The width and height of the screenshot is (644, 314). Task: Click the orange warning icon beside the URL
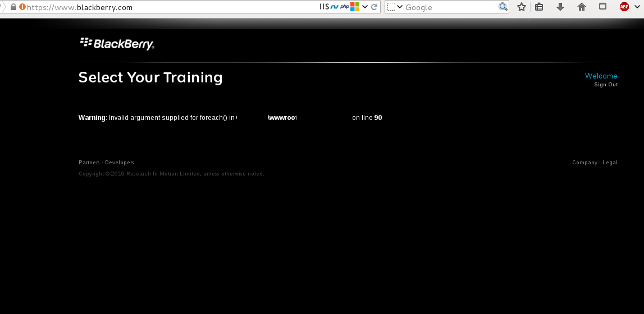click(22, 7)
